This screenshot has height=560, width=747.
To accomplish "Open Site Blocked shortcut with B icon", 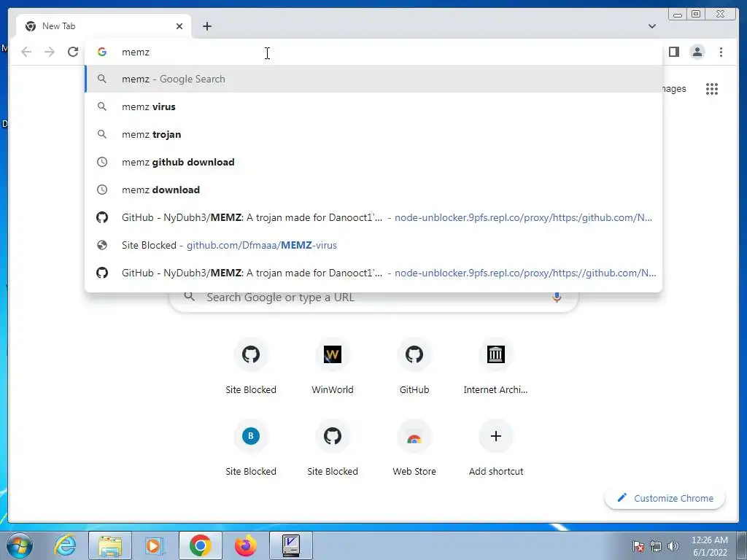I will point(251,448).
